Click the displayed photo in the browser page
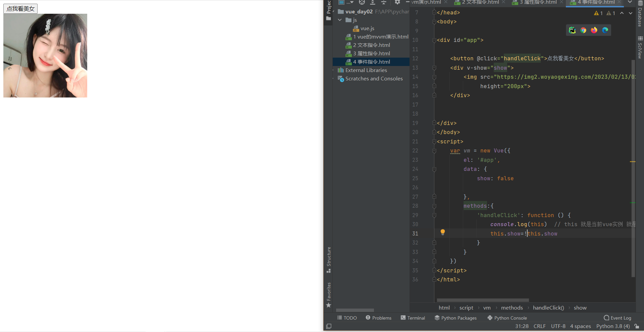 point(45,56)
